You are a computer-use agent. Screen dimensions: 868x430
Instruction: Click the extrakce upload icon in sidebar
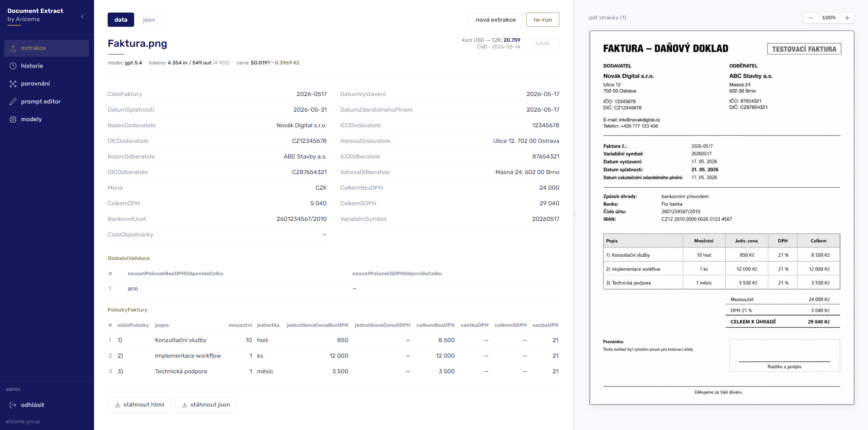13,48
